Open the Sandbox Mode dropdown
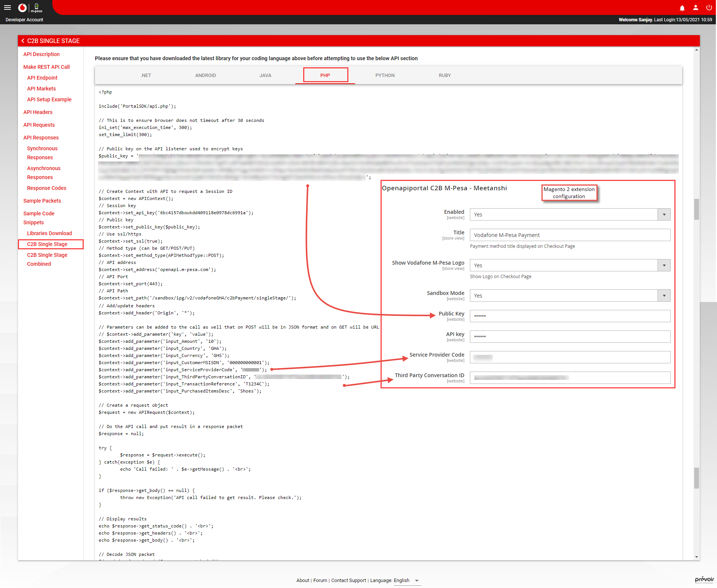The image size is (717, 588). 664,295
